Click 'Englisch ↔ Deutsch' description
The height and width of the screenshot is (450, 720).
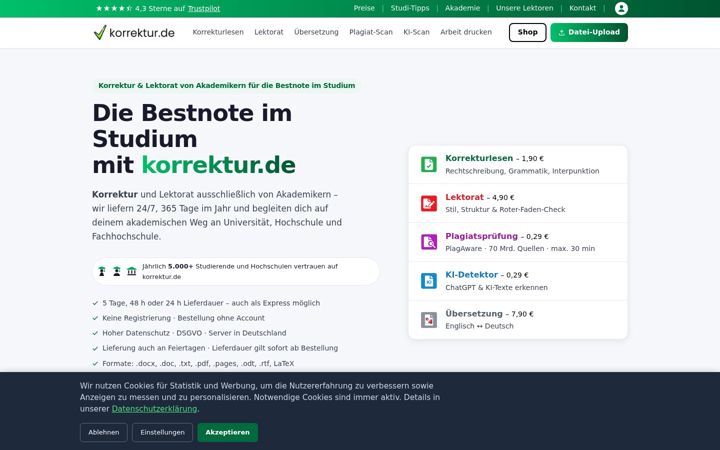[x=479, y=326]
